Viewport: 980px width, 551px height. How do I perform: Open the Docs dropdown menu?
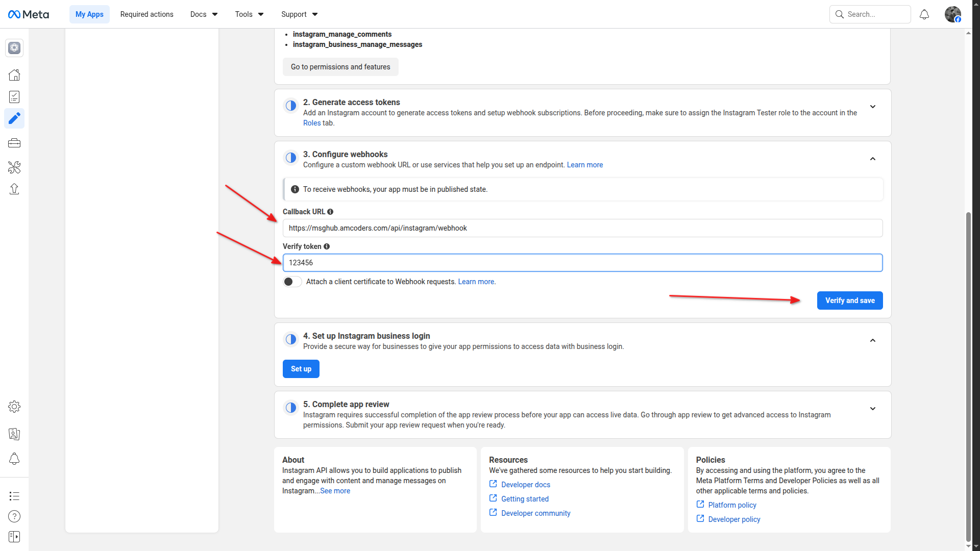tap(203, 14)
